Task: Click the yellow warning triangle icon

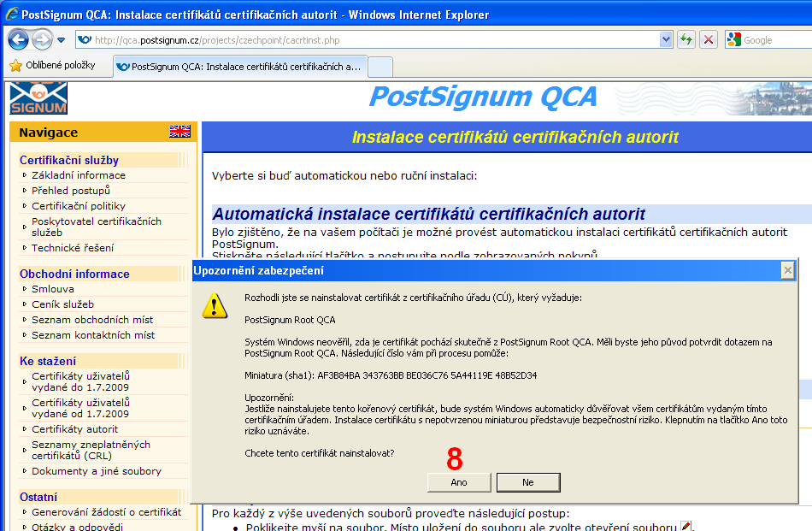Action: (x=215, y=305)
